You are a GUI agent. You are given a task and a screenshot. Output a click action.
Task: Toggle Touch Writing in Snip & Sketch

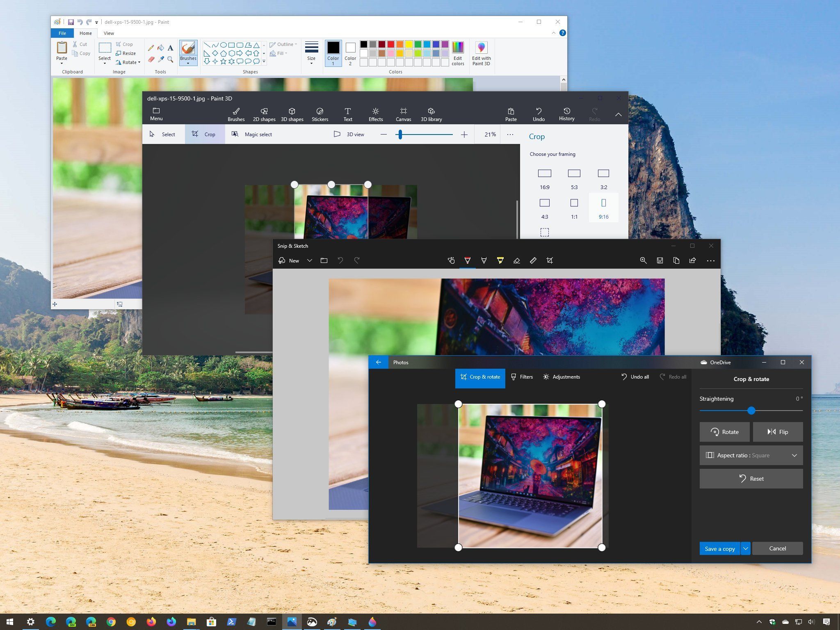[x=451, y=260]
